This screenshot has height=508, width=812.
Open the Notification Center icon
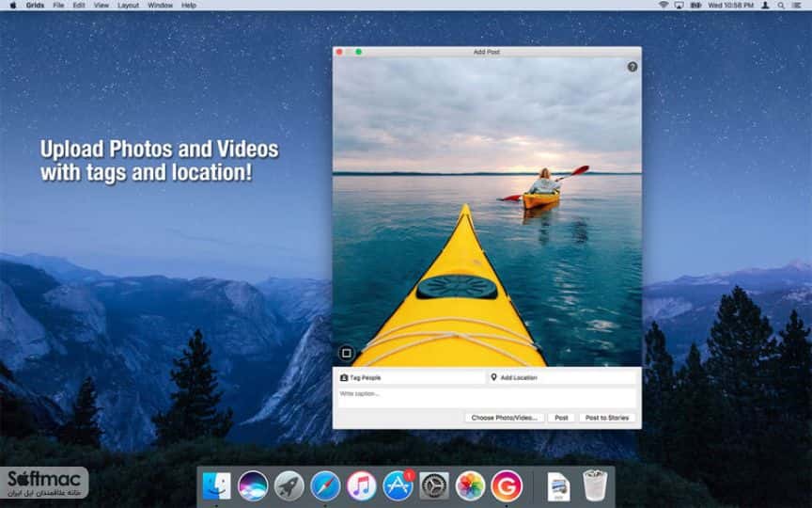point(796,6)
